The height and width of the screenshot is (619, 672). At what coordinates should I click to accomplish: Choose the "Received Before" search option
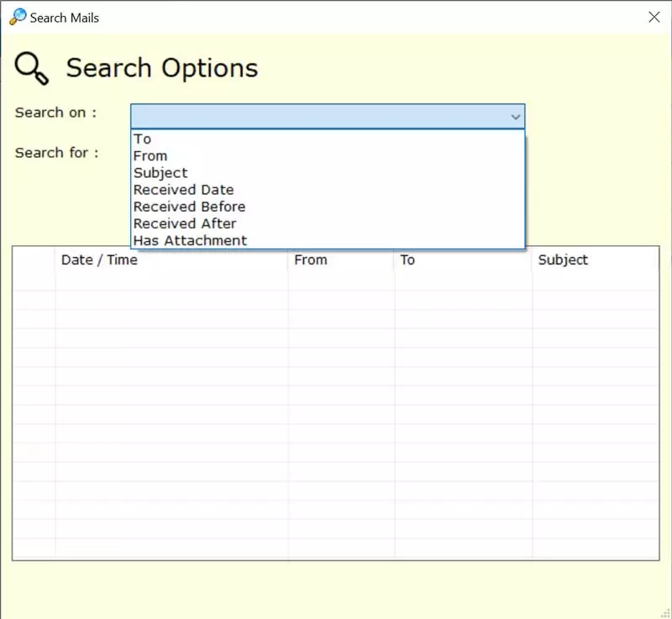pyautogui.click(x=189, y=207)
